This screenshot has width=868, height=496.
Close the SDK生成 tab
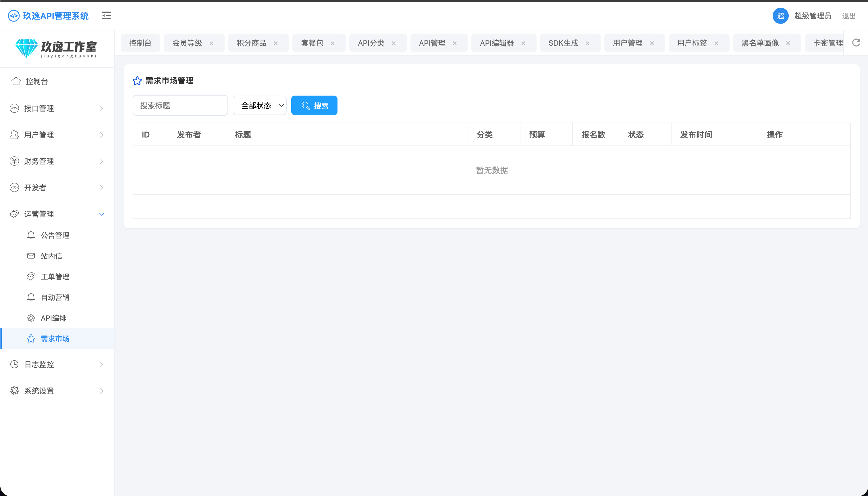point(588,43)
